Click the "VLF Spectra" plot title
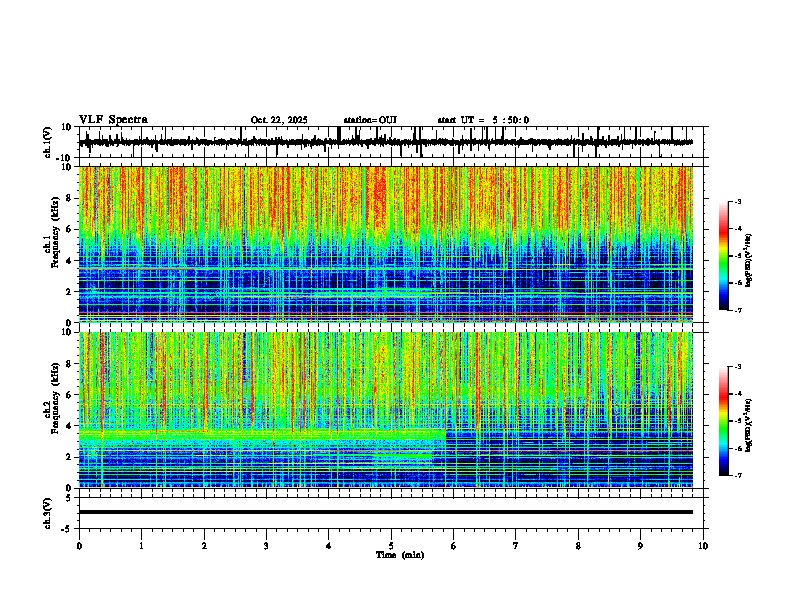Screen dimensions: 792x612 (x=113, y=120)
